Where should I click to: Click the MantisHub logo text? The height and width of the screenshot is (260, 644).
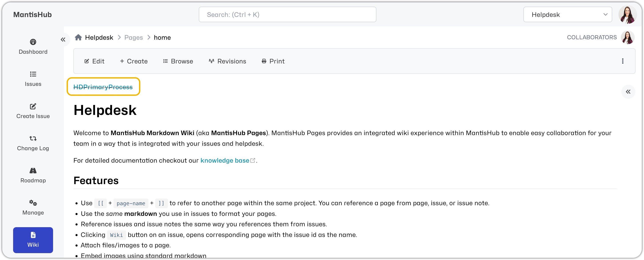32,14
